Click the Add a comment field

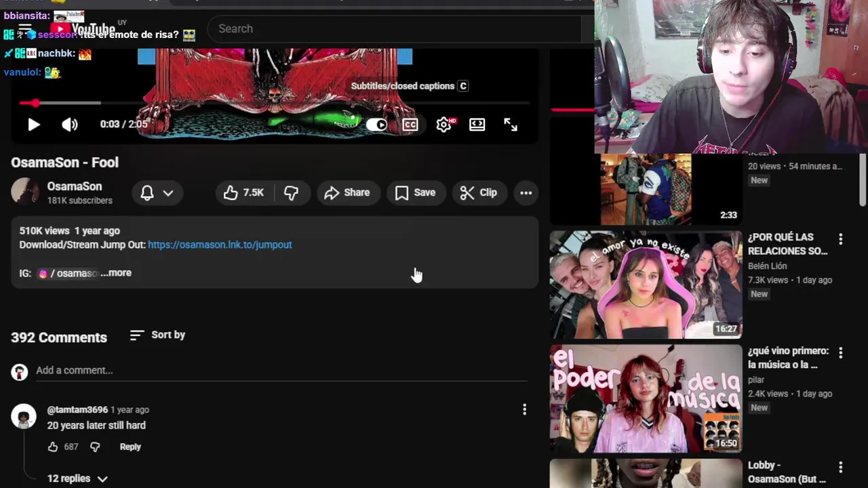(x=281, y=370)
